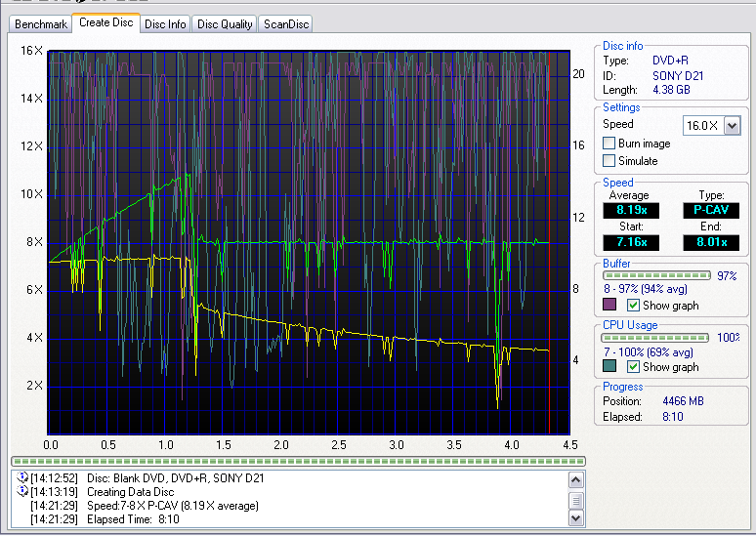Click the info icon beside Creating Data Disc entry
The height and width of the screenshot is (536, 756).
pos(22,491)
